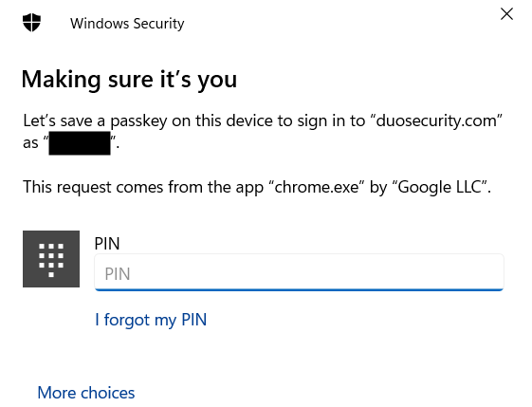Viewport: 532px width, 407px height.
Task: Click the "Let's save a" opening words
Action: tap(64, 120)
